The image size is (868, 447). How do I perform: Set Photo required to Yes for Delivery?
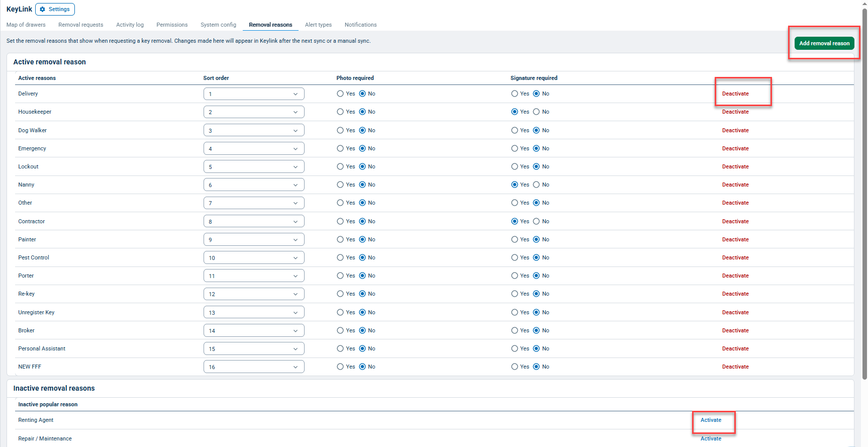(340, 94)
